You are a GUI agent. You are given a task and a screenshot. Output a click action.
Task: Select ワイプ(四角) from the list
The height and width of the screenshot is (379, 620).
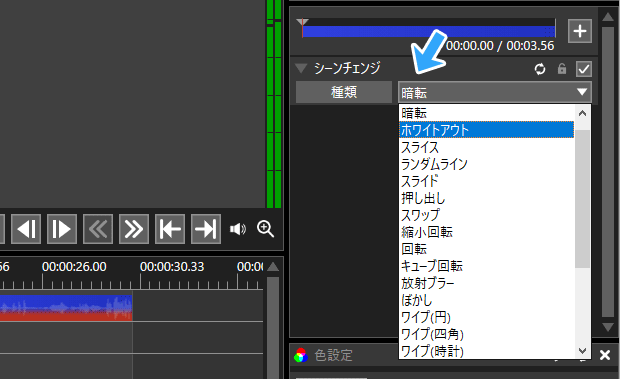coord(486,334)
